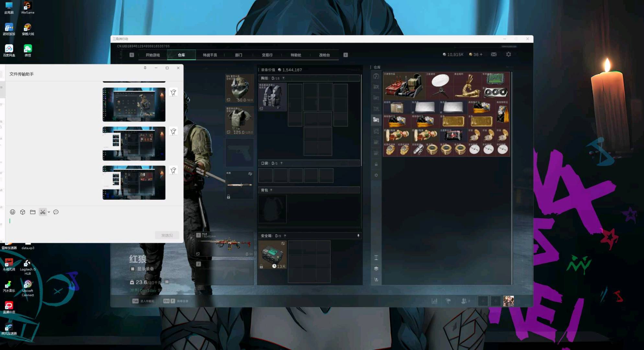644x350 pixels.
Task: Open 百度网盘 desktop shortcut
Action: point(9,51)
